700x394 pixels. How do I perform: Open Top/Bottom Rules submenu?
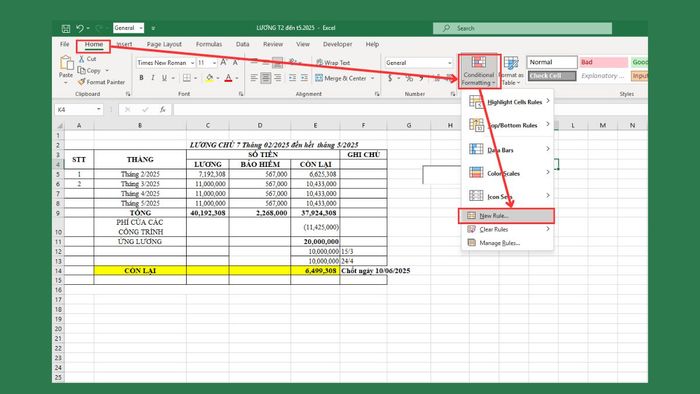508,125
